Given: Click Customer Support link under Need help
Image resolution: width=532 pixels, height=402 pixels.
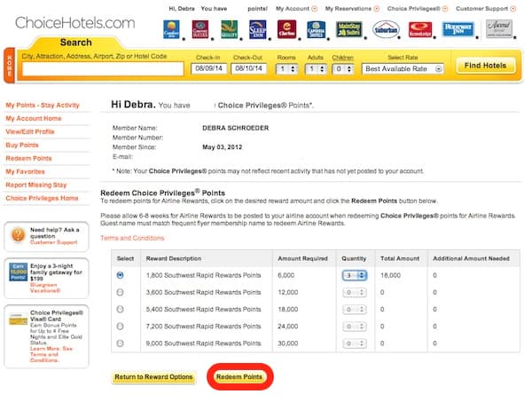Looking at the screenshot, I should [x=53, y=242].
